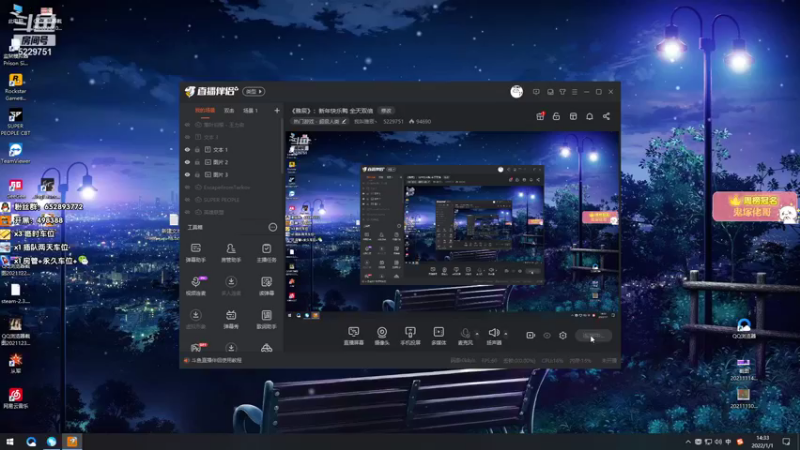The image size is (800, 450).
Task: Add the 直播屏幕 screen capture source
Action: 354,336
